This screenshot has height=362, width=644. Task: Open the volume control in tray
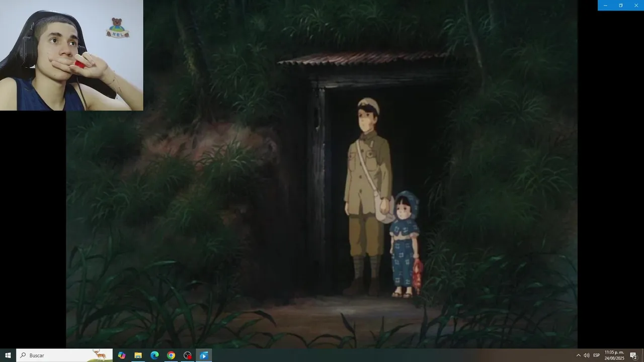point(587,355)
